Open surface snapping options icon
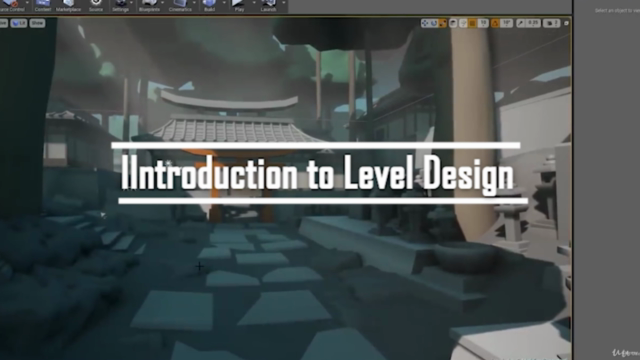The height and width of the screenshot is (360, 640). click(x=463, y=23)
